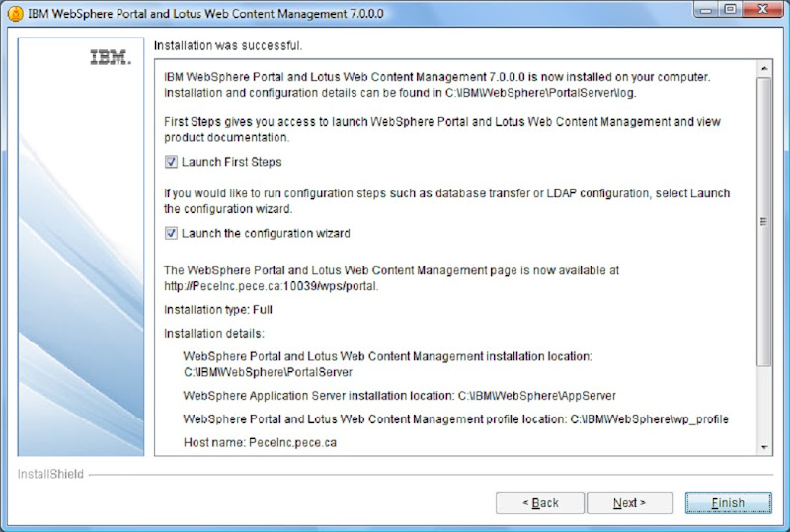
Task: Uncheck Launch First Steps checkbox
Action: pos(171,162)
